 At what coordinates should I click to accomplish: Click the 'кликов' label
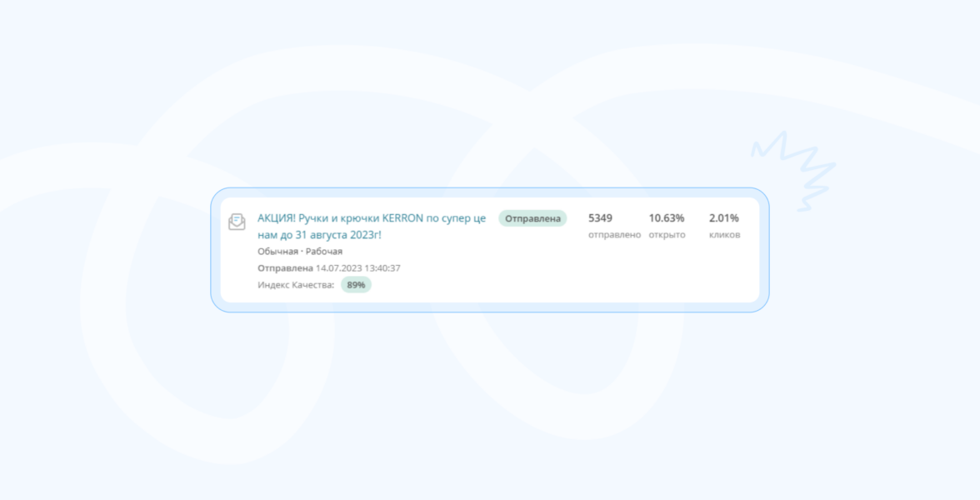pyautogui.click(x=724, y=235)
